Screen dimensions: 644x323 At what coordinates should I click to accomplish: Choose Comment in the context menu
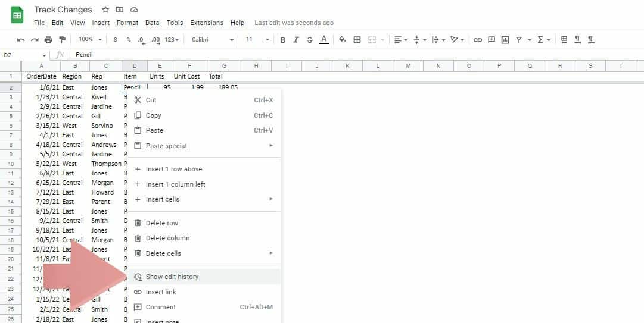[x=204, y=307]
